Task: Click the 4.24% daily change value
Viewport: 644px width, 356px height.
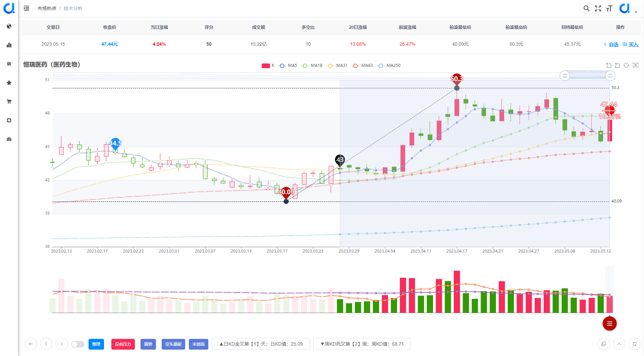Action: (159, 44)
